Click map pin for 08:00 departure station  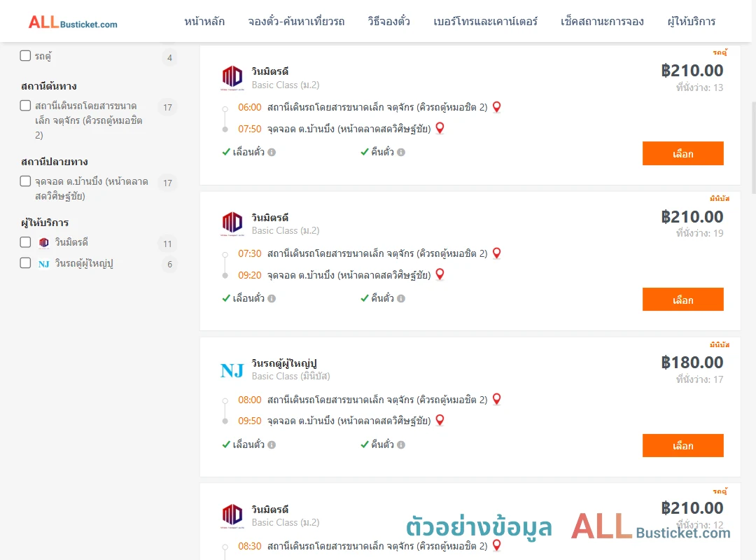[496, 400]
